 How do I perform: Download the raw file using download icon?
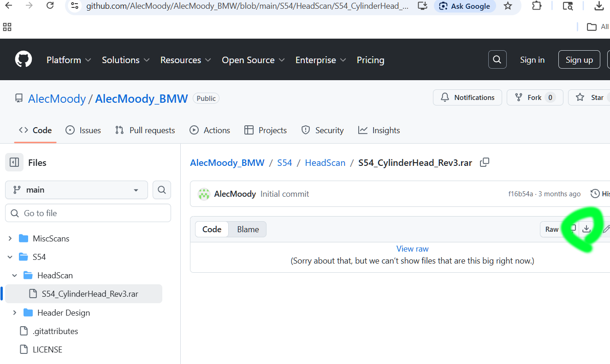pyautogui.click(x=586, y=229)
